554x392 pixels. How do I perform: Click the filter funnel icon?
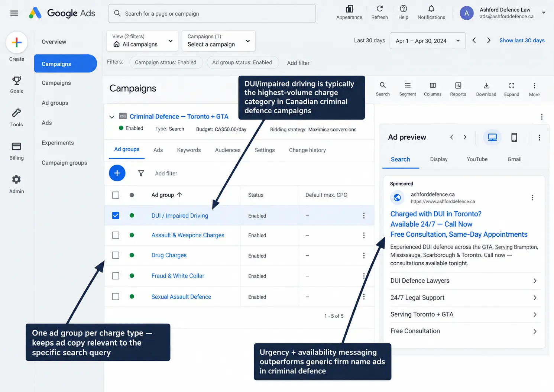[x=141, y=173]
